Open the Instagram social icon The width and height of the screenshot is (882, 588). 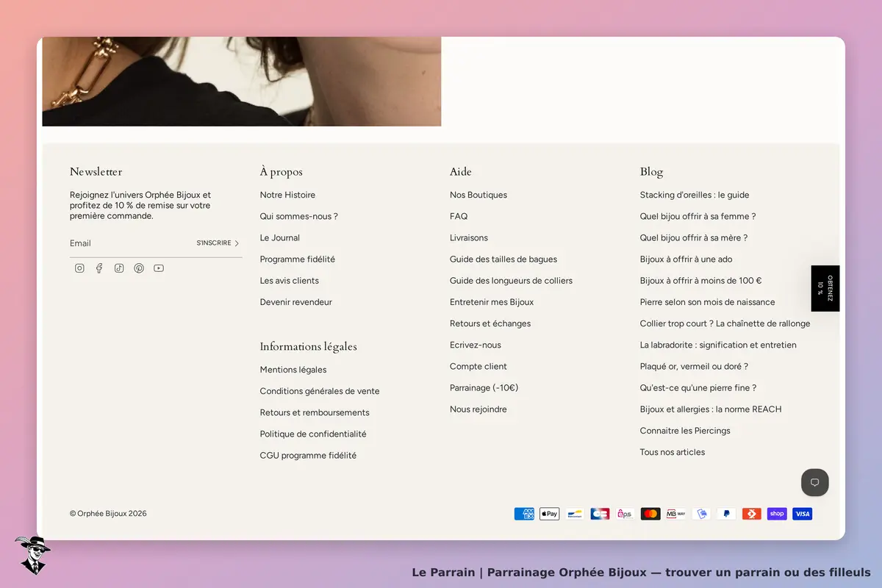pyautogui.click(x=79, y=268)
